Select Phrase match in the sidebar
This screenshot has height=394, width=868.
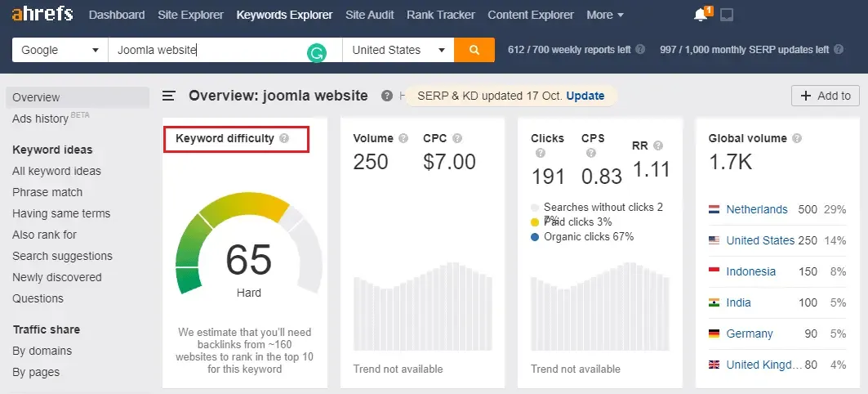pos(47,192)
